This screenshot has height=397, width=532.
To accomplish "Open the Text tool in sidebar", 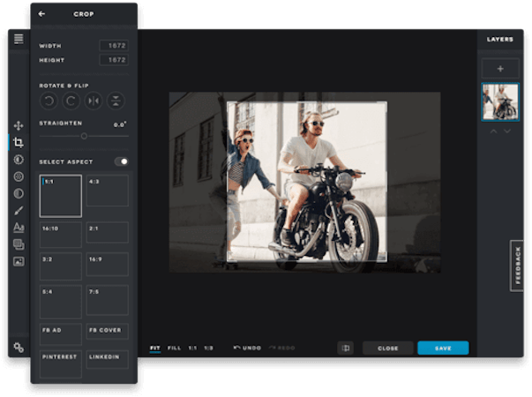I will coord(19,228).
